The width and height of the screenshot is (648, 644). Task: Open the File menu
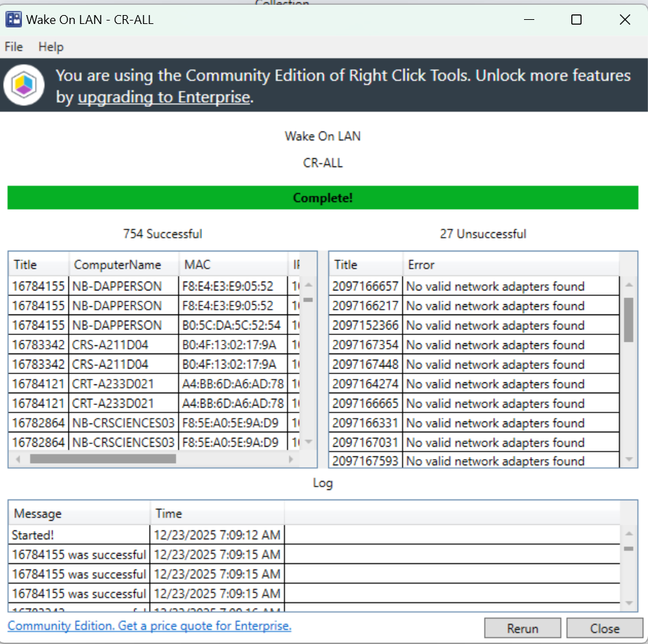coord(14,47)
